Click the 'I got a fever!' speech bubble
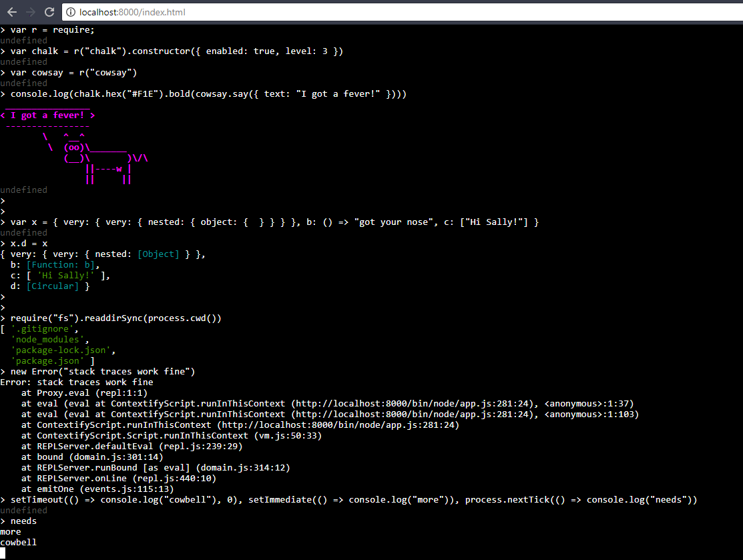The height and width of the screenshot is (560, 743). click(x=47, y=115)
